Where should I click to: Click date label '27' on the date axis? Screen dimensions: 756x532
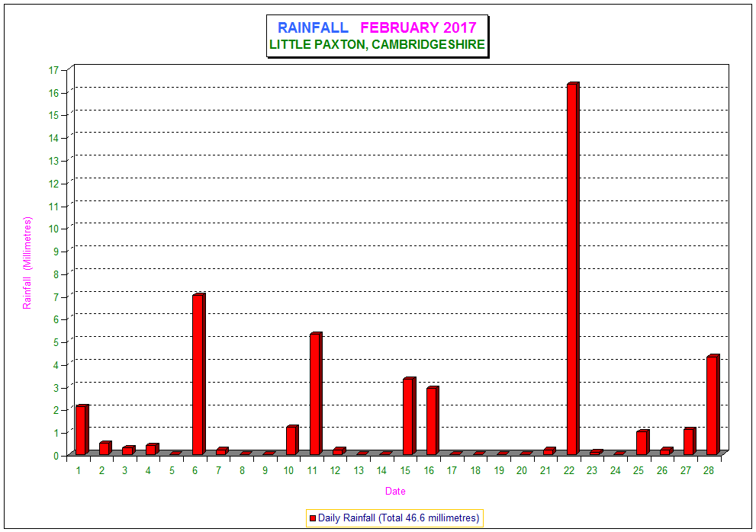tap(686, 471)
